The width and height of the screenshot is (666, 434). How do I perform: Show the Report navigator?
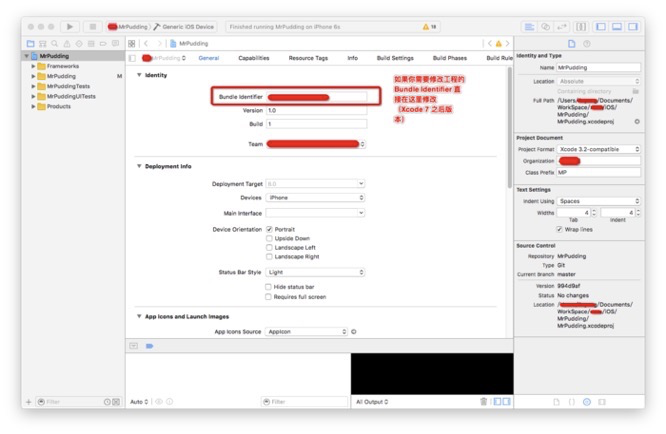click(x=115, y=43)
